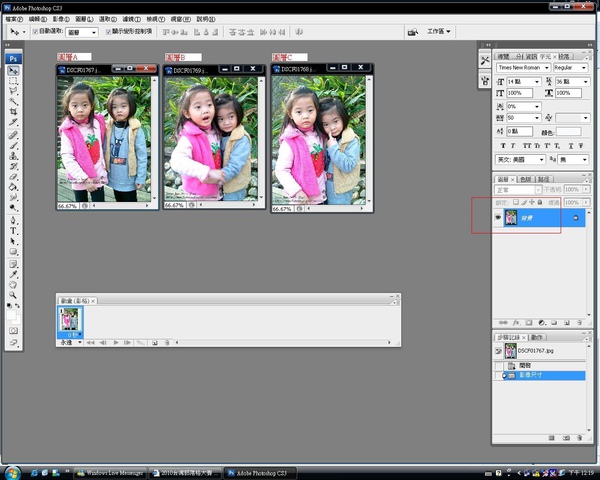Select the Paint Bucket tool
The height and width of the screenshot is (480, 600).
point(13,187)
